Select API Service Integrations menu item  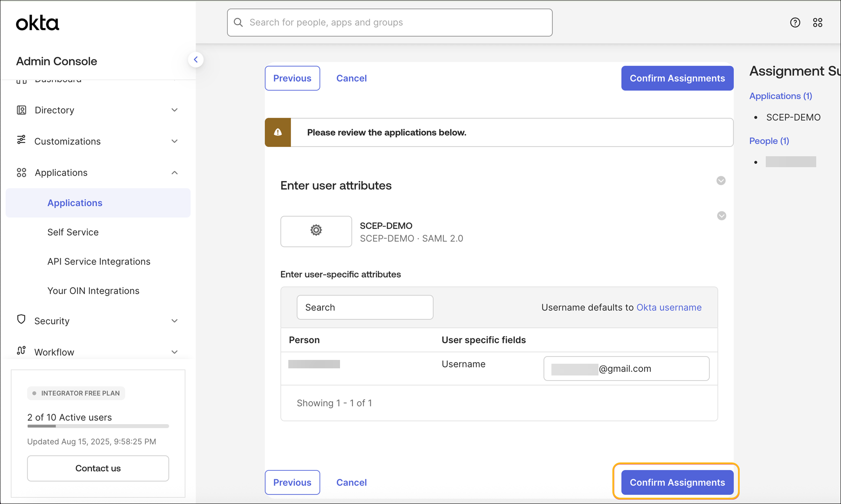coord(99,262)
